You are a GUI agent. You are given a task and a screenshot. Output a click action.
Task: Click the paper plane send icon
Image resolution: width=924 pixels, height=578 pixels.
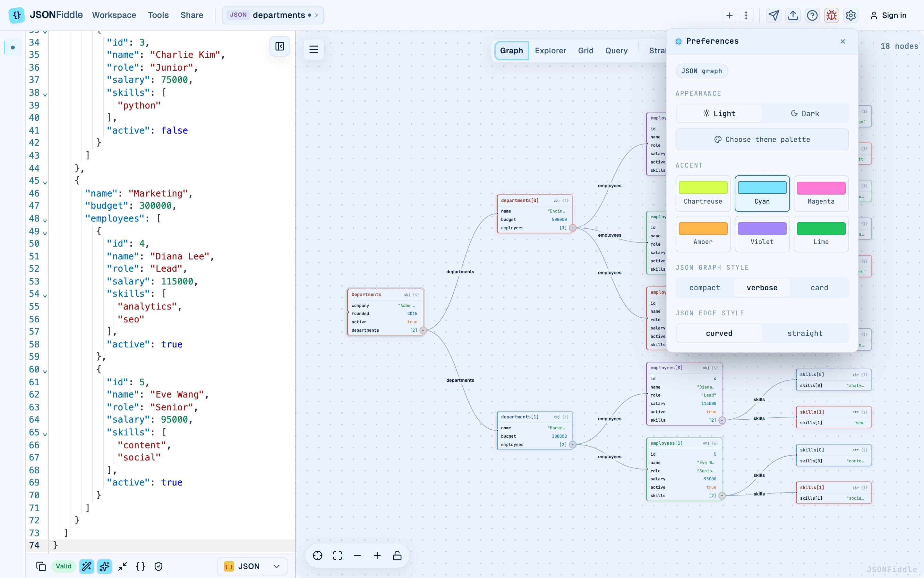[x=774, y=15]
